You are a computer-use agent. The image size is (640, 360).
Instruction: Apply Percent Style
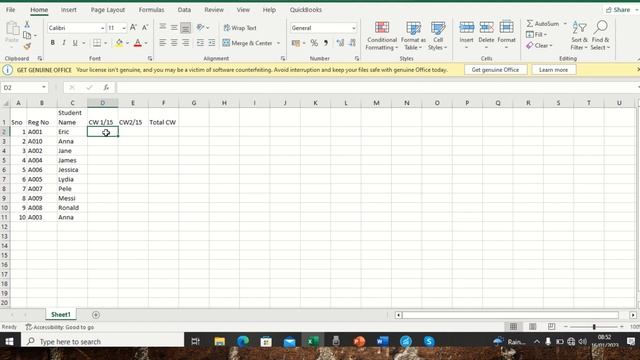coord(314,43)
